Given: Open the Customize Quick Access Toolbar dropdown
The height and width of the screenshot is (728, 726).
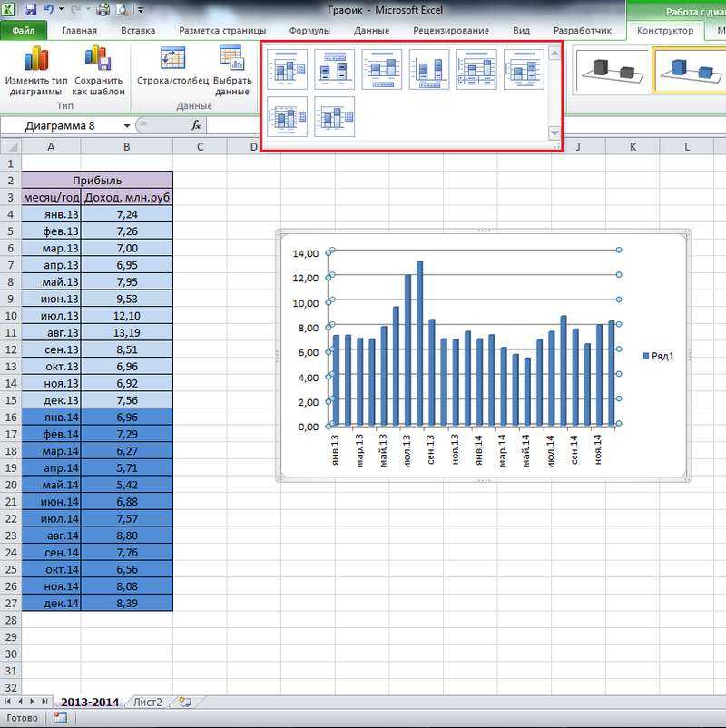Looking at the screenshot, I should [x=141, y=10].
